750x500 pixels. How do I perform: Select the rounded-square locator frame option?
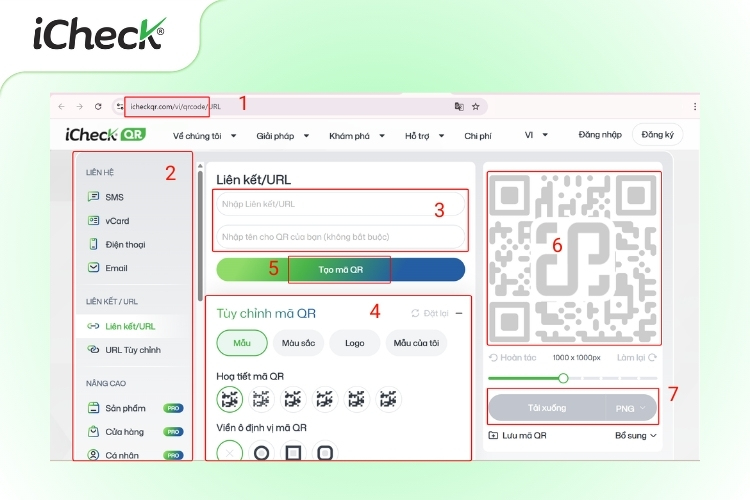(325, 452)
